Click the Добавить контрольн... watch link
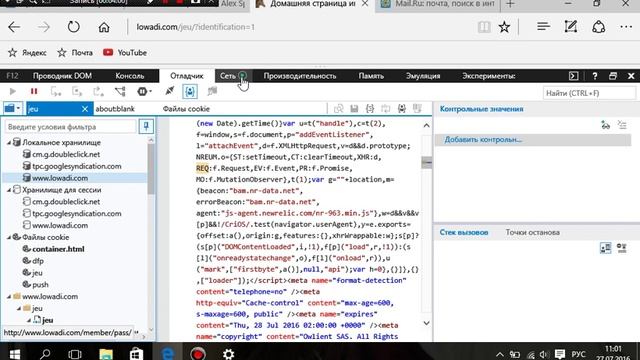640x360 pixels. 483,140
